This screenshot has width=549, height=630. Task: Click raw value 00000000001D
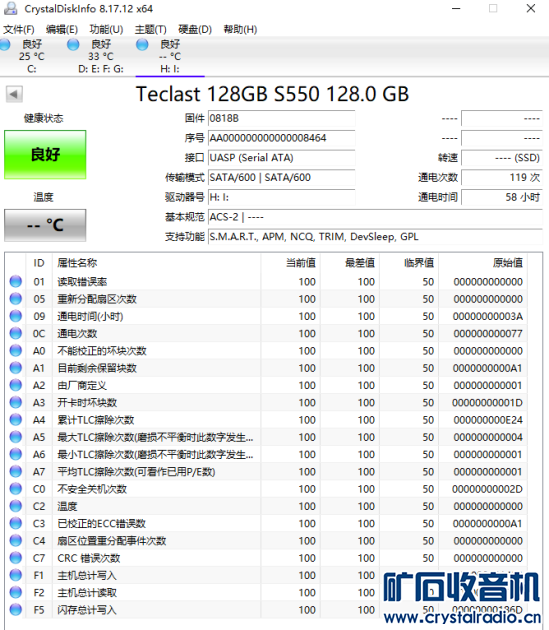point(487,403)
